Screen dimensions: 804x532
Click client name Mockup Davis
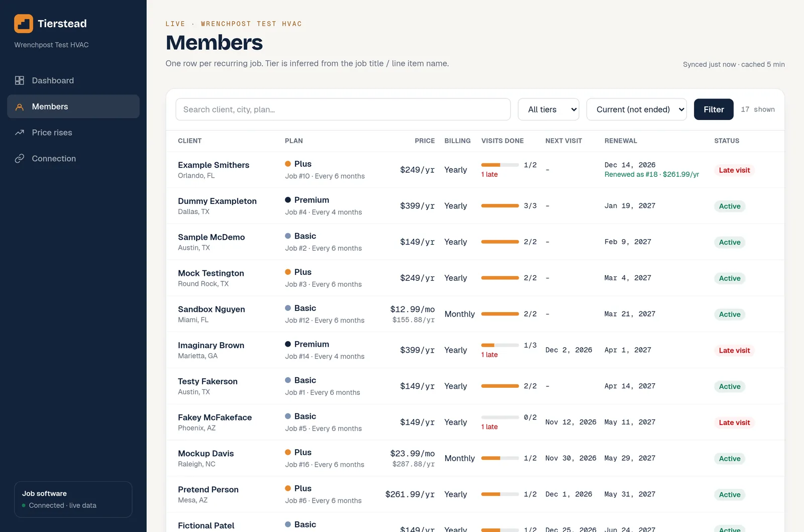pos(206,454)
